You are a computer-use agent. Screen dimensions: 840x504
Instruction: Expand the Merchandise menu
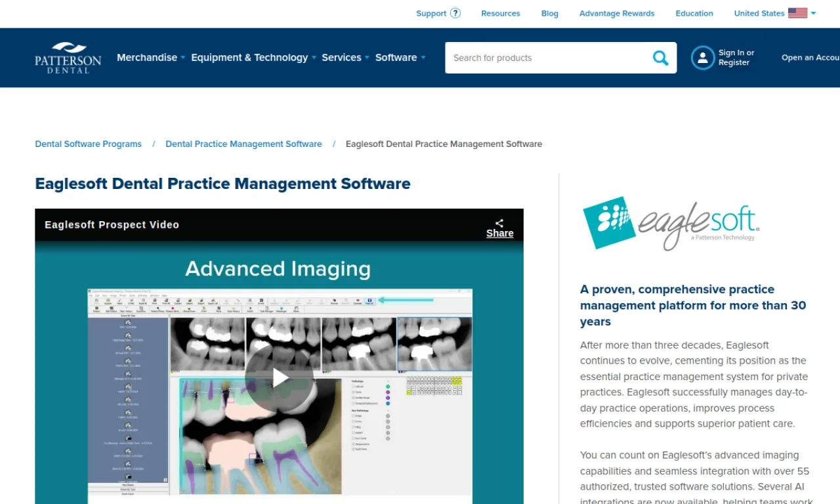click(x=151, y=58)
